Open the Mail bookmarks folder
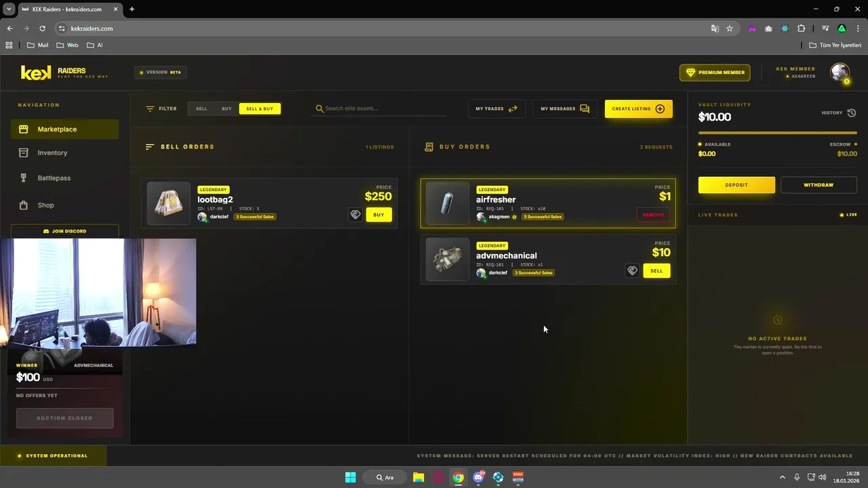The width and height of the screenshot is (868, 488). pos(37,45)
